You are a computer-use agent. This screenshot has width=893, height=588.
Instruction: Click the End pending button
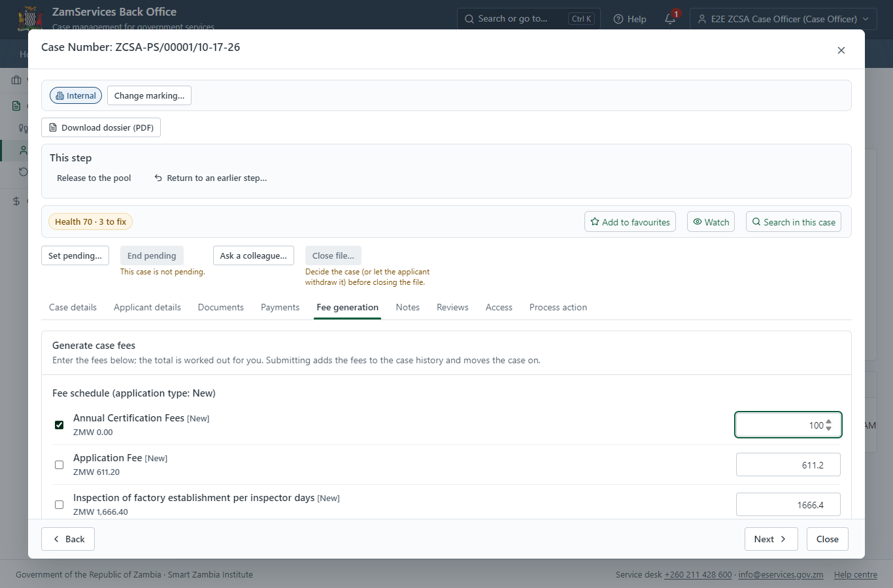(x=152, y=255)
